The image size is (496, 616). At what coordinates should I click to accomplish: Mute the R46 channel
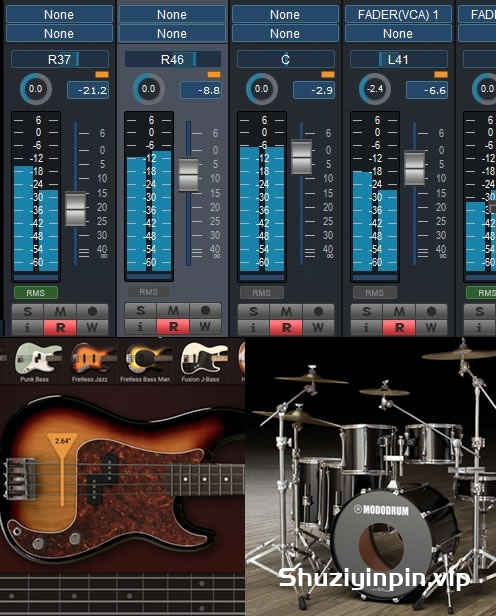tap(173, 310)
